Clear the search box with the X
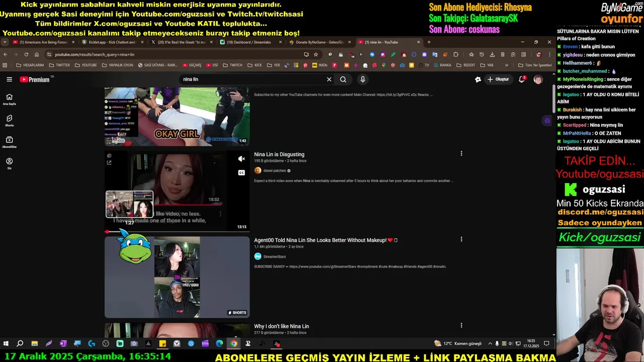Viewport: 644px width, 362px height. tap(329, 79)
